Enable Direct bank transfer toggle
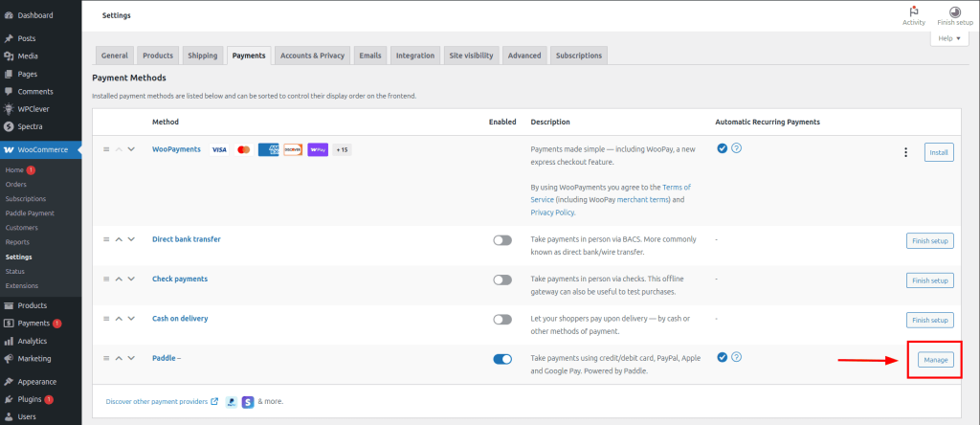 click(502, 240)
